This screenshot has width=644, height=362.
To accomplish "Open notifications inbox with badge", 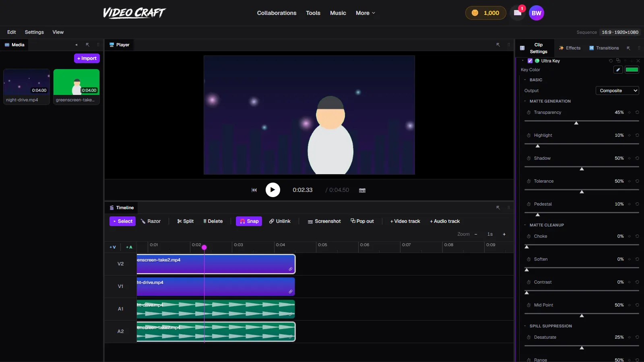I will pos(518,13).
